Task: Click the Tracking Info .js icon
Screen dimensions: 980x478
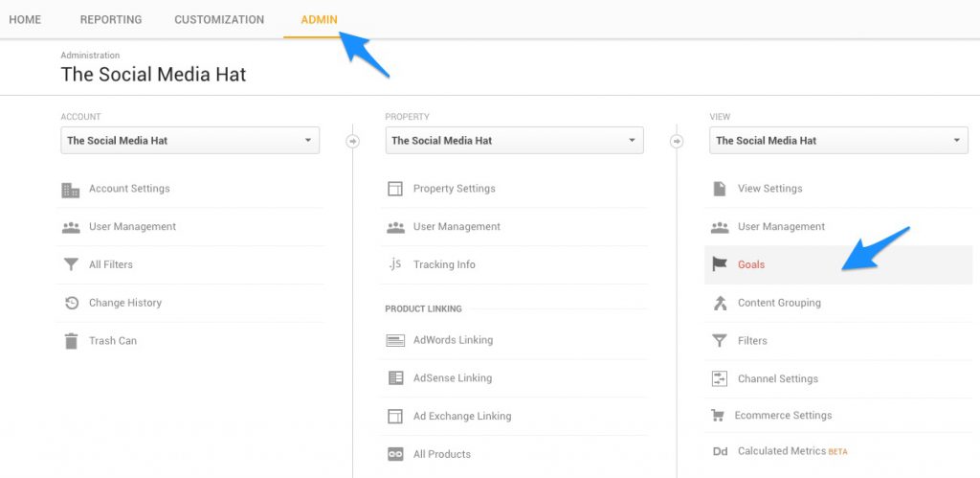Action: coord(394,264)
